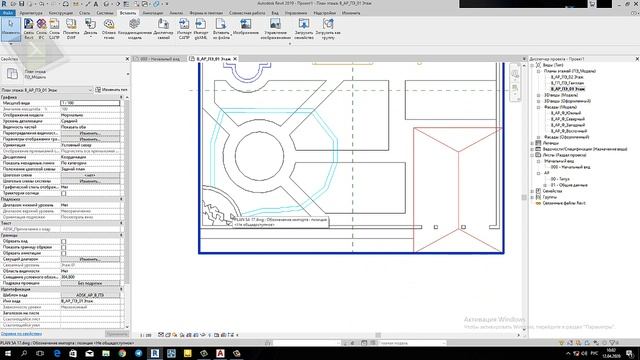Image resolution: width=640 pixels, height=360 pixels.
Task: Click Изменить button for Секущий диапазон
Action: [90, 259]
